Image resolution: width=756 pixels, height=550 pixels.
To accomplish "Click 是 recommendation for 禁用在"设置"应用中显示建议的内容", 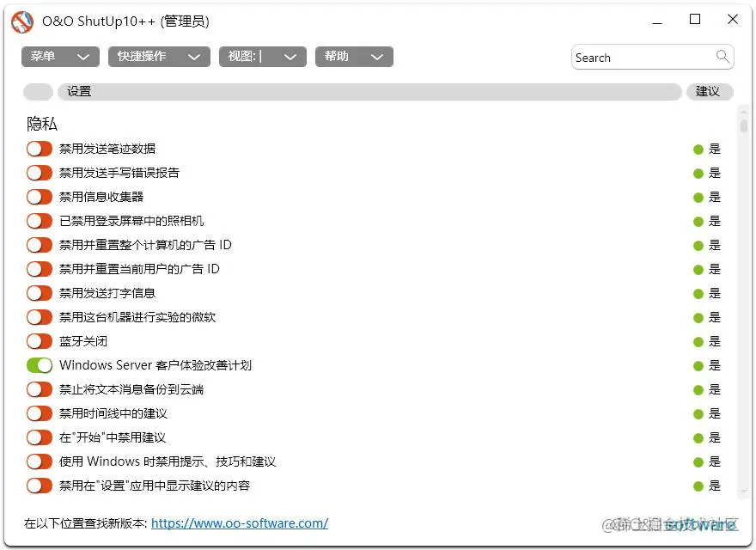I will click(715, 486).
